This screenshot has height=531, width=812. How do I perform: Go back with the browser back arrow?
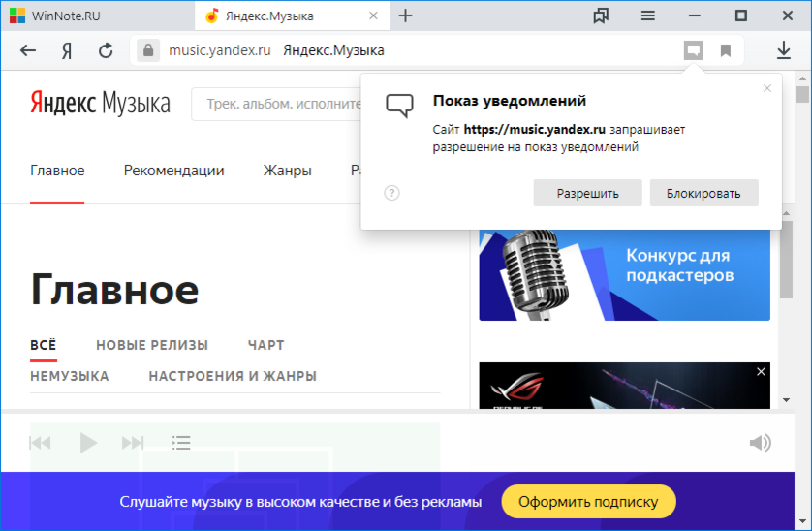(28, 50)
